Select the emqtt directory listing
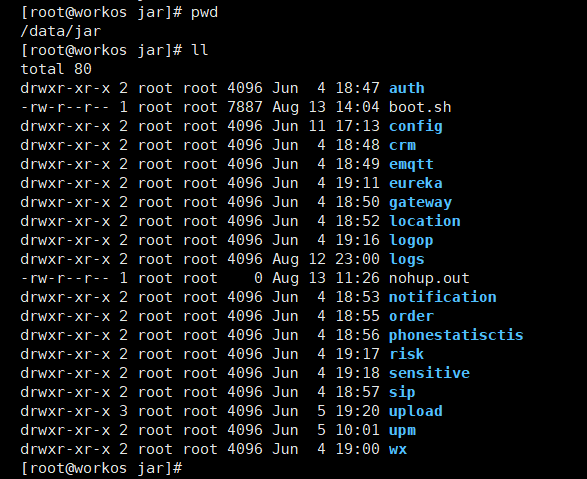587x479 pixels. tap(411, 165)
